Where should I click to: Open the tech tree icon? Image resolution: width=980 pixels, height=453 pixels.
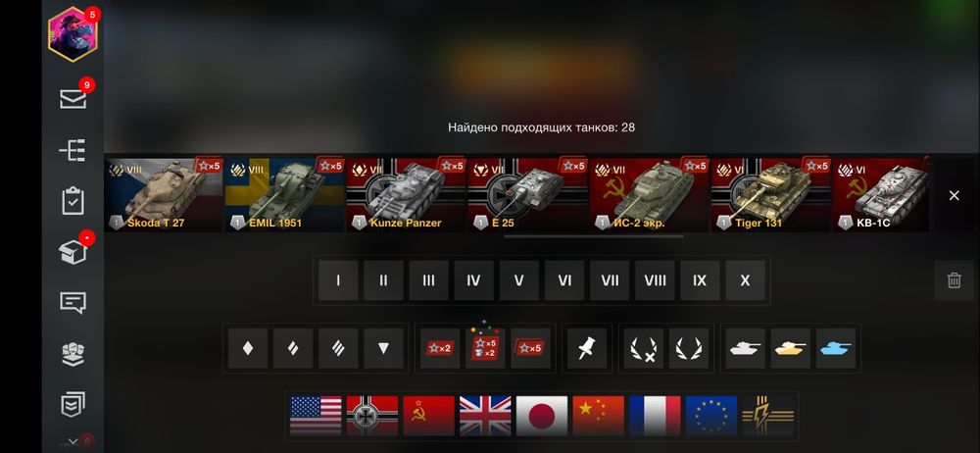coord(73,150)
